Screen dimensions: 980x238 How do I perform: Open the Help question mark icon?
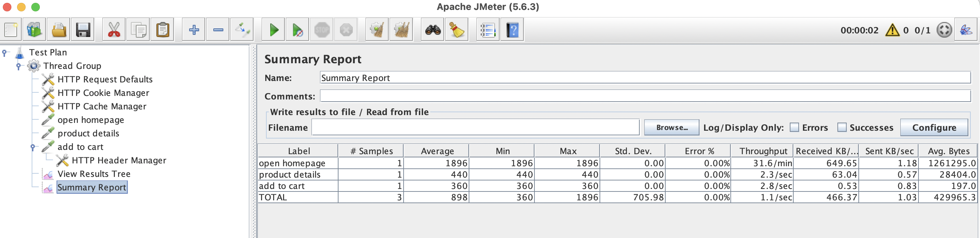(512, 29)
